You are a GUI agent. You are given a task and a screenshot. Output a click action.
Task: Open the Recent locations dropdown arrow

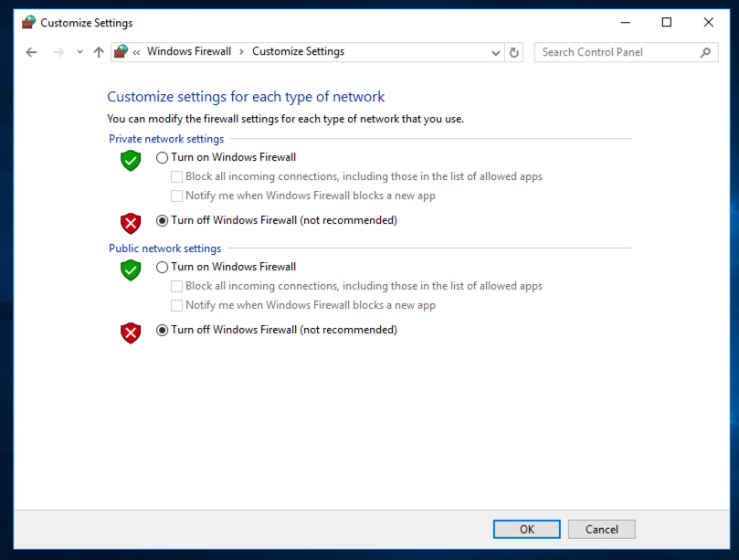(x=80, y=53)
